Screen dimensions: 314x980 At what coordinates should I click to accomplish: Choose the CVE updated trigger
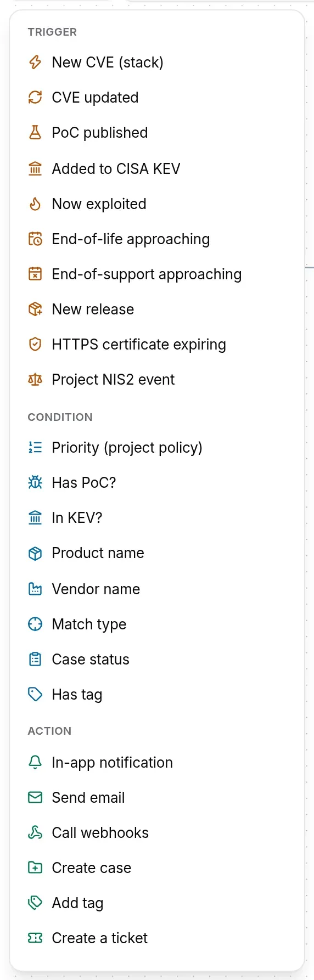(x=157, y=98)
